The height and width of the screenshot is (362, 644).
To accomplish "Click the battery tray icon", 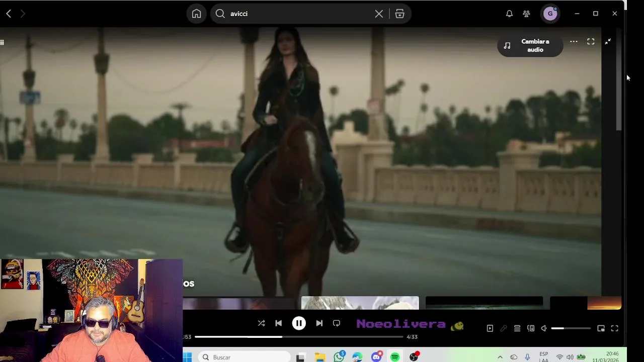I will click(x=581, y=357).
